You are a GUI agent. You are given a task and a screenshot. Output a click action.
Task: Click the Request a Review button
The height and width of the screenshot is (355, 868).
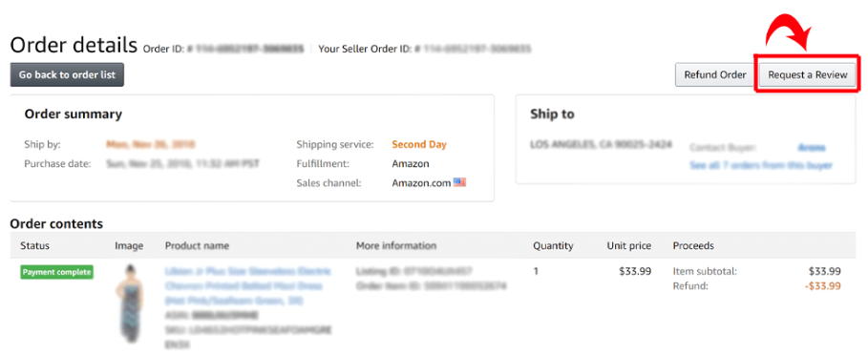(808, 74)
